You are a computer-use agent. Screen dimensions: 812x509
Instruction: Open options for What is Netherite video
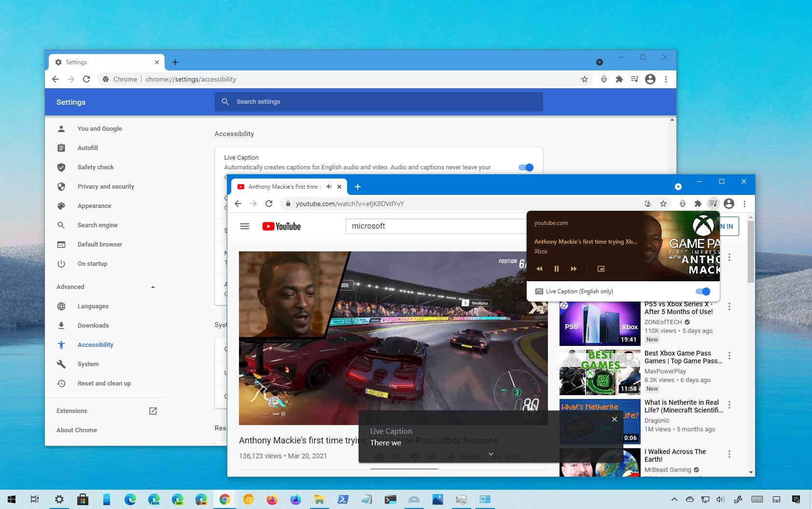pos(729,405)
